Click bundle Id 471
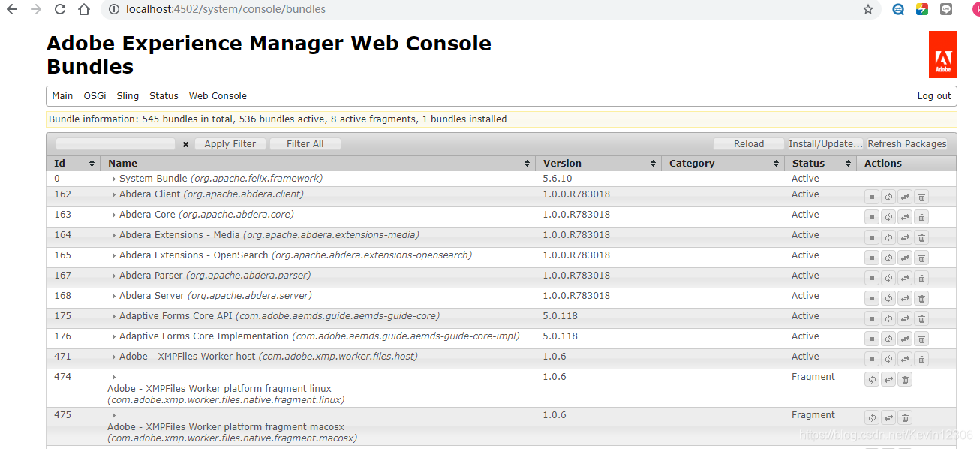 coord(62,357)
